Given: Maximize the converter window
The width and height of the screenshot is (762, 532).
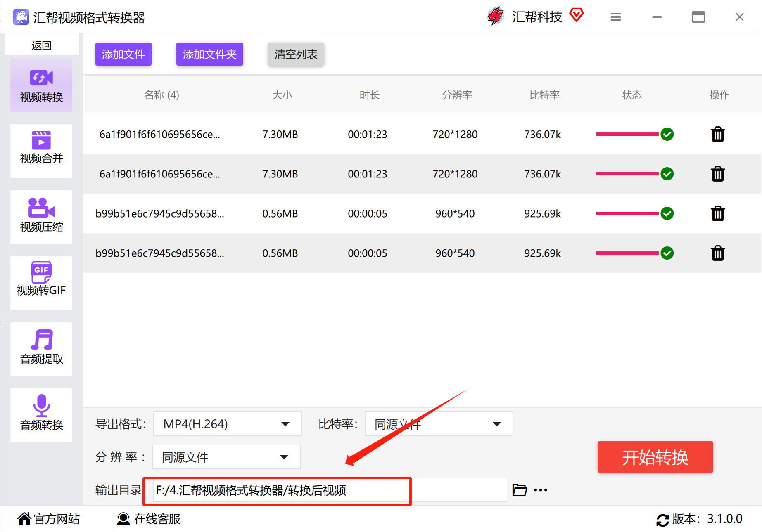Looking at the screenshot, I should point(698,17).
